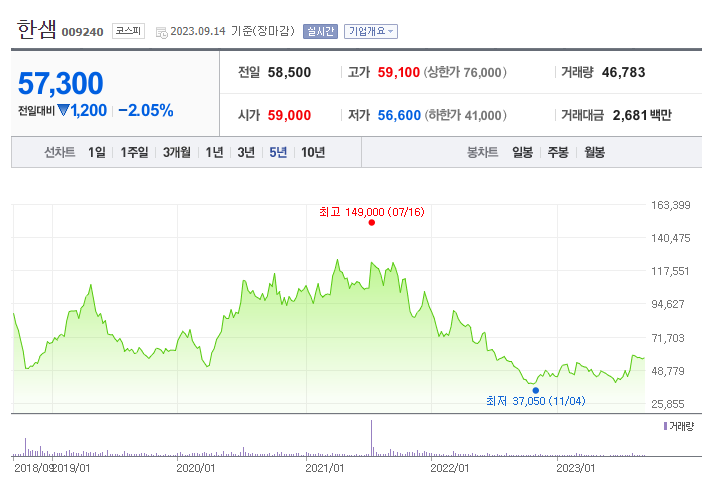Click the 저가 value 56,600
Viewport: 702px width, 478px height.
tap(399, 115)
